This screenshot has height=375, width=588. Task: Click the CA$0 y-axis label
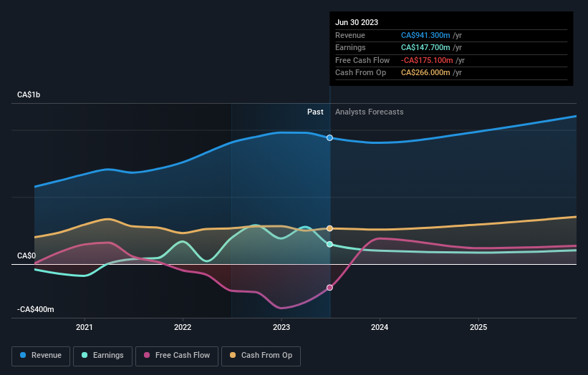click(x=26, y=256)
